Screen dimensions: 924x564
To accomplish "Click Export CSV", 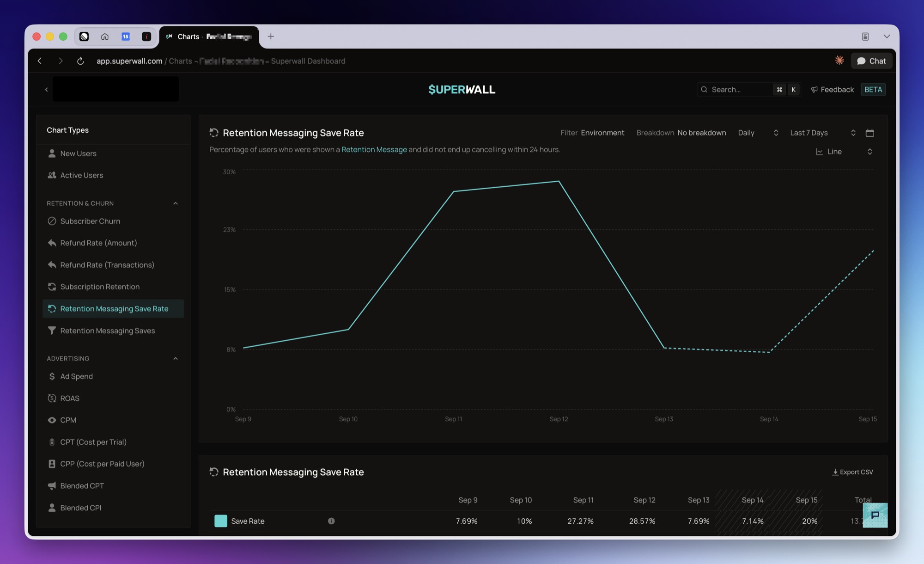I will tap(853, 472).
